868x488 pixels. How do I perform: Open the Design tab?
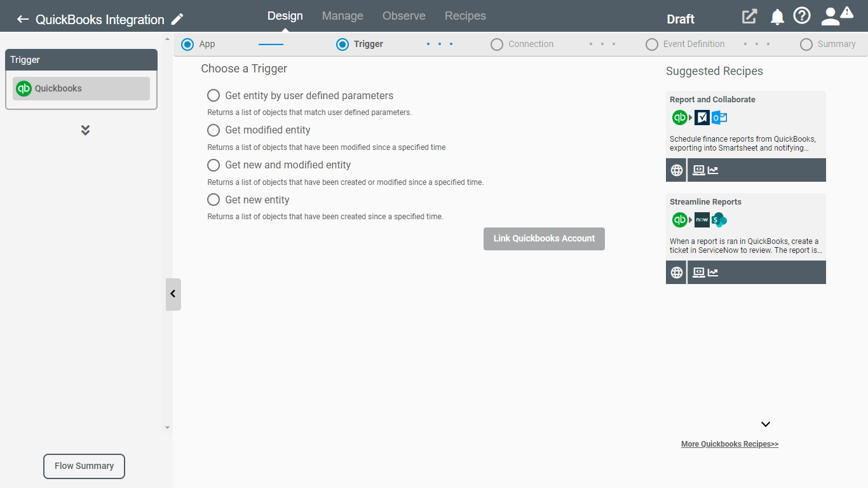(x=285, y=16)
